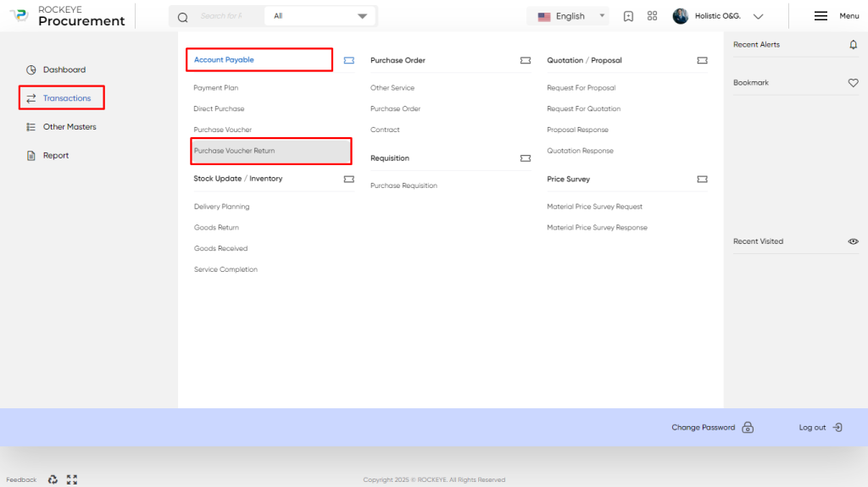Open the English language dropdown
868x487 pixels.
coord(570,16)
